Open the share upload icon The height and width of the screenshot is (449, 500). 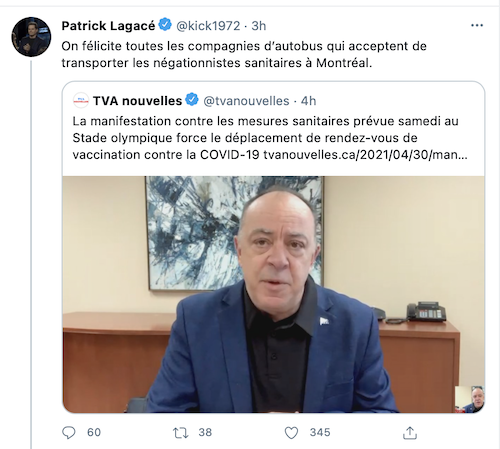click(x=410, y=433)
